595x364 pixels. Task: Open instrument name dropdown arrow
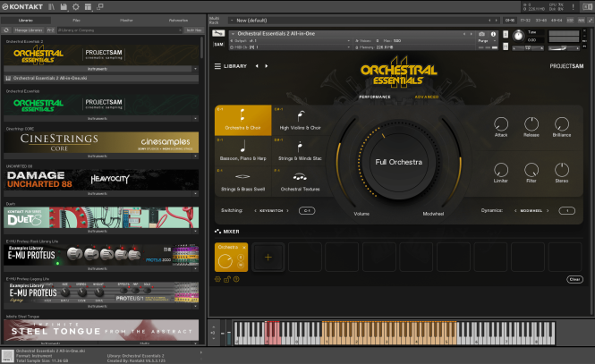coord(233,34)
